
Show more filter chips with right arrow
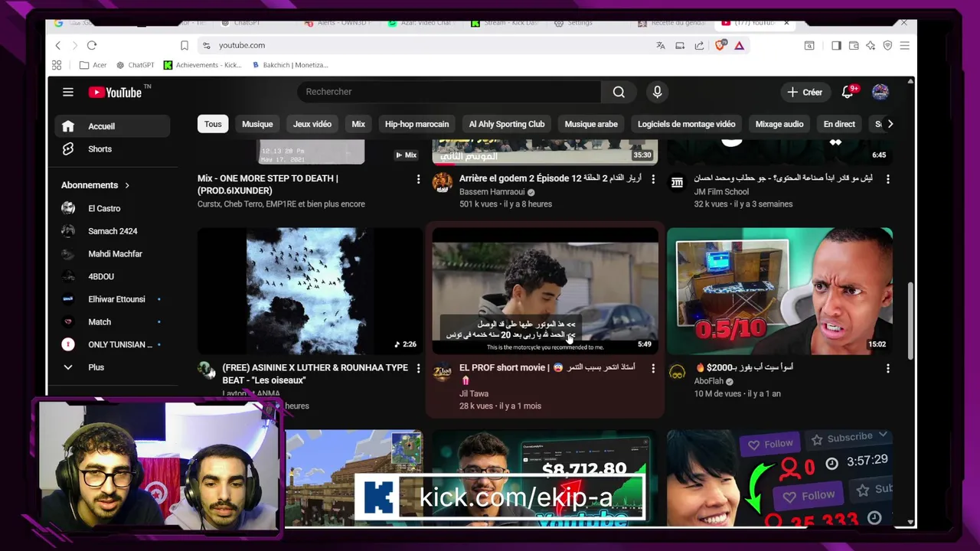890,124
